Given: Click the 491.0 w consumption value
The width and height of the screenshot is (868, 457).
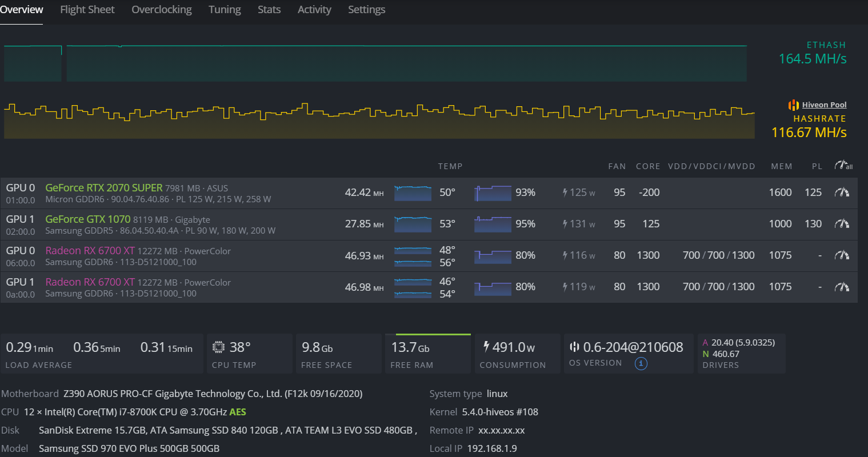Looking at the screenshot, I should coord(513,347).
